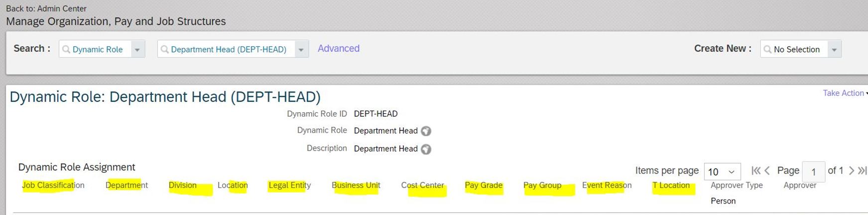This screenshot has width=868, height=215.
Task: Click translation globe icon beside Description value
Action: [x=426, y=149]
